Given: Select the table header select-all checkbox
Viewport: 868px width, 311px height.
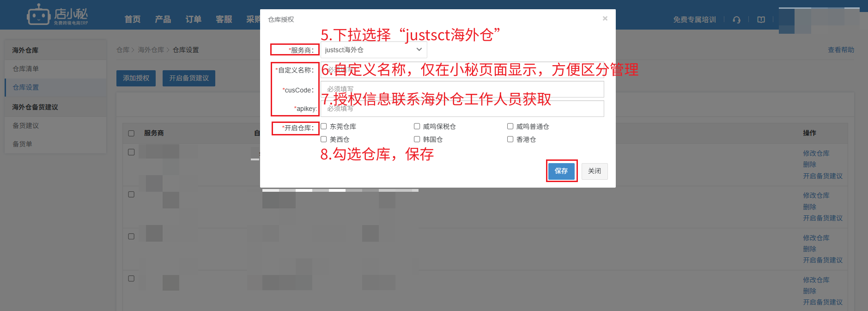Looking at the screenshot, I should pos(131,133).
